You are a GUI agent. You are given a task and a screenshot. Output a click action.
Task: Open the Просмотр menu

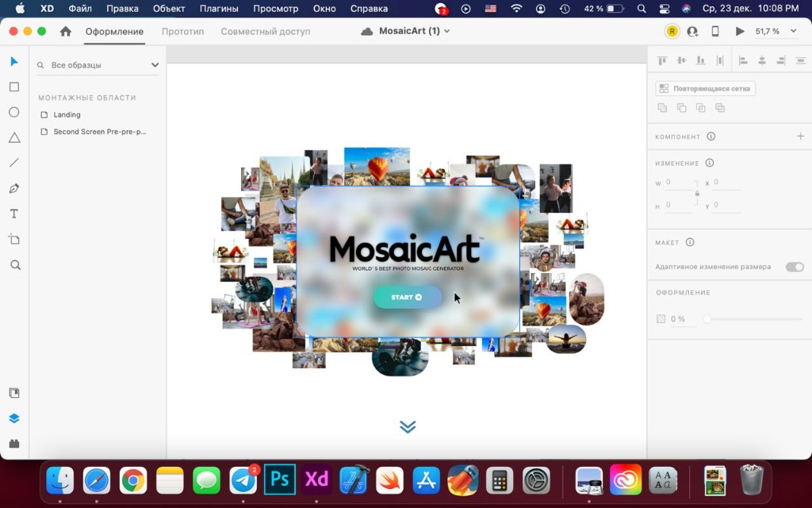tap(275, 8)
